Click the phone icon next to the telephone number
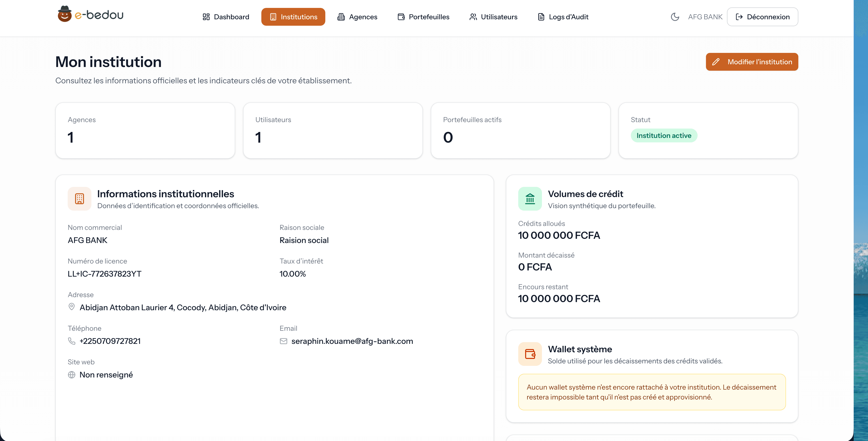Screen dimensions: 868x441 click(71, 341)
